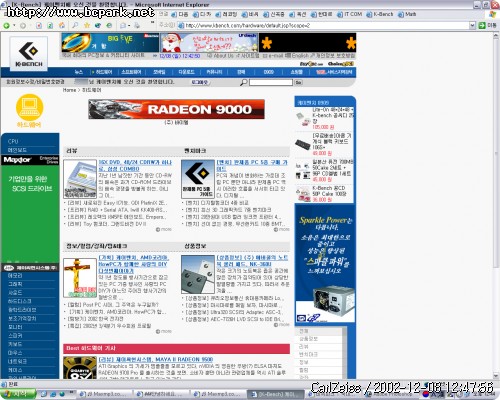Click the Home breadcrumb link
Screen dimensions: 500x400
click(69, 90)
